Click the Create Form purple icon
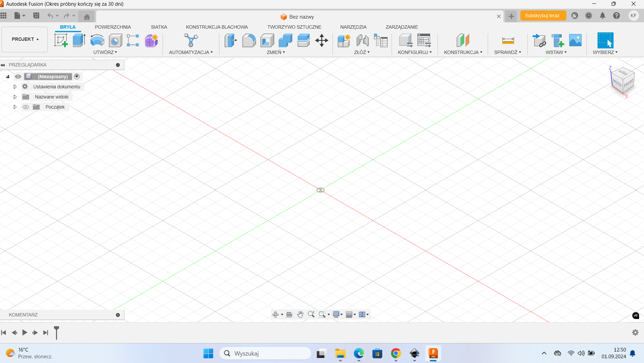This screenshot has height=363, width=644. 151,40
